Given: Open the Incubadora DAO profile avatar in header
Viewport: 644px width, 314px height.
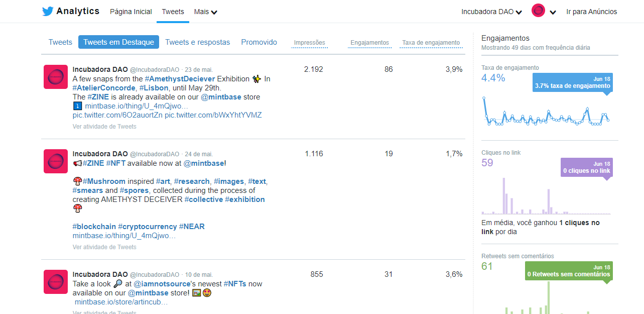Looking at the screenshot, I should [538, 11].
